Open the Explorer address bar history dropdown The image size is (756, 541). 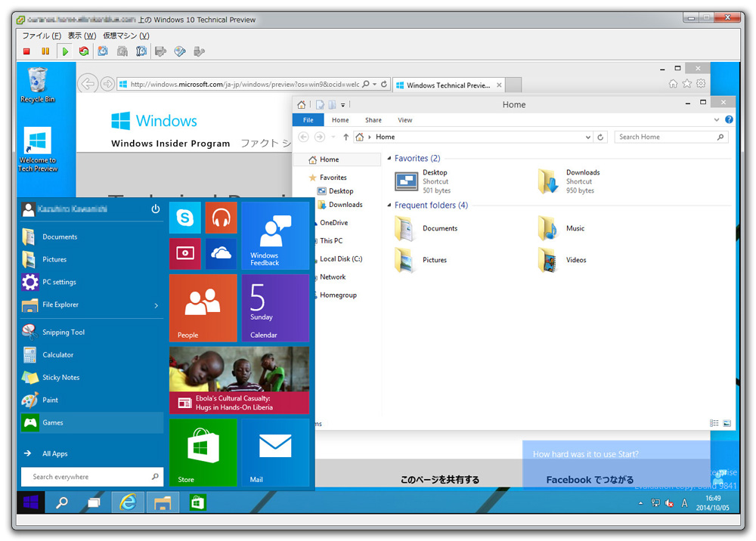[588, 138]
